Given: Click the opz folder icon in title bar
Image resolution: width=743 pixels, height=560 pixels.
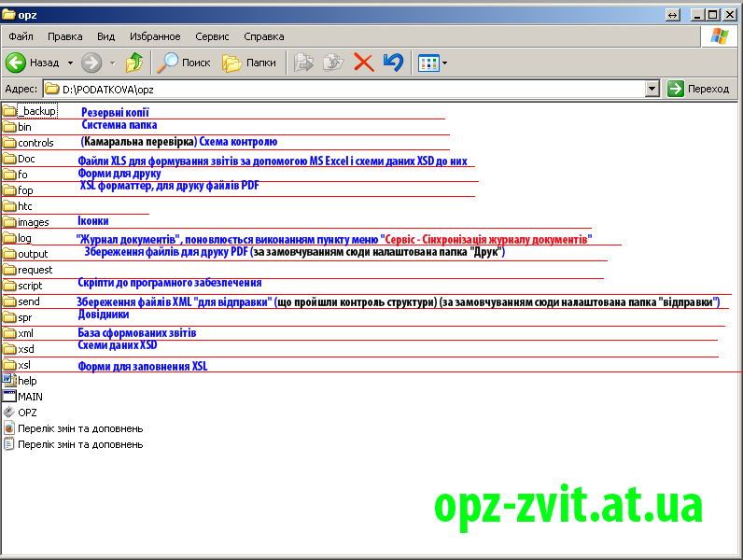Looking at the screenshot, I should [8, 15].
